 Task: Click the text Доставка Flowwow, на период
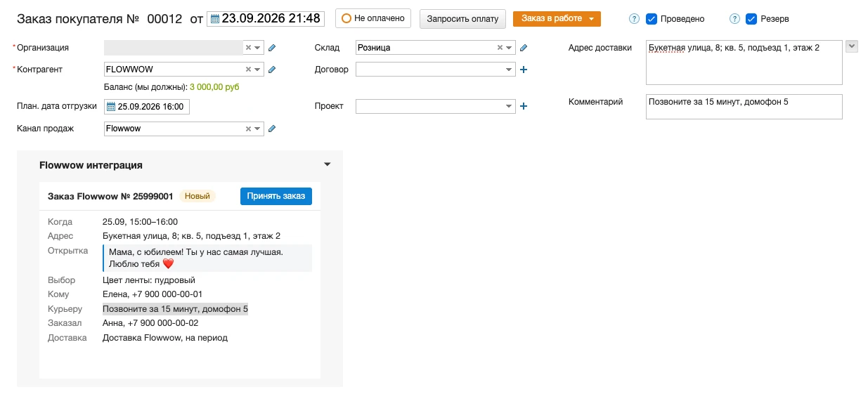tap(165, 338)
